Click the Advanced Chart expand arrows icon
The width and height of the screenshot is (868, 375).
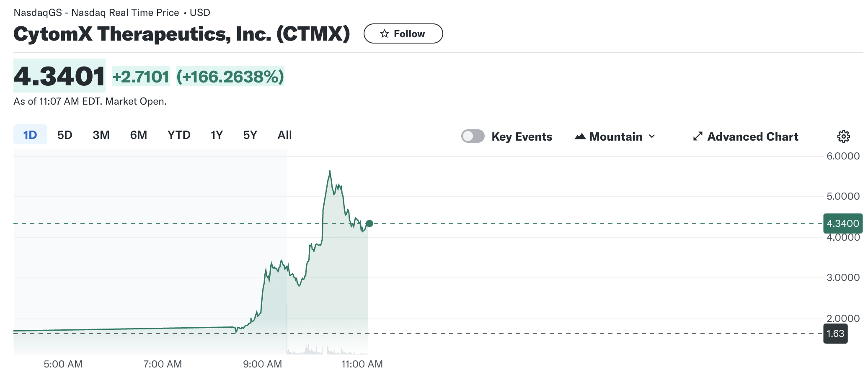(x=697, y=136)
